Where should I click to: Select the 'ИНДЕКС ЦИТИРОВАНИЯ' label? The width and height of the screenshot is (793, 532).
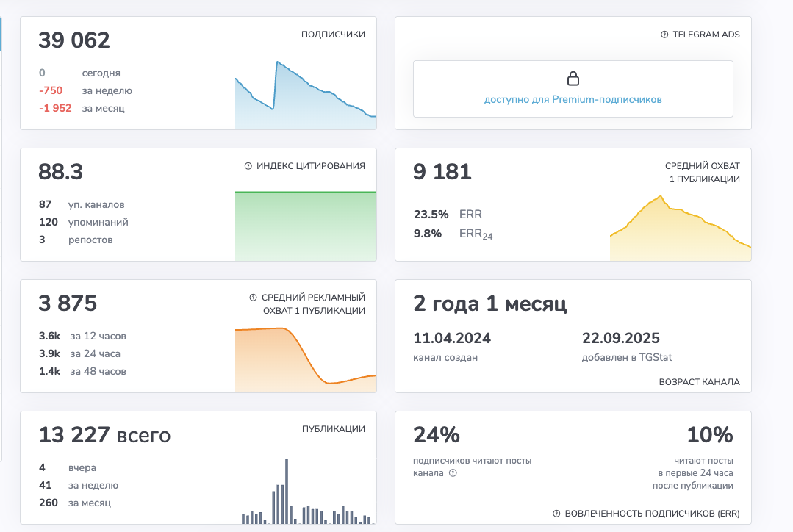point(311,166)
